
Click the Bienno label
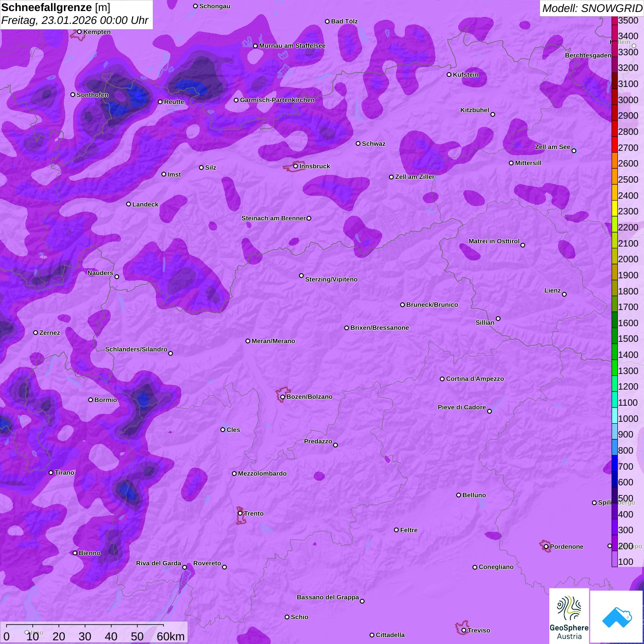[x=90, y=553]
